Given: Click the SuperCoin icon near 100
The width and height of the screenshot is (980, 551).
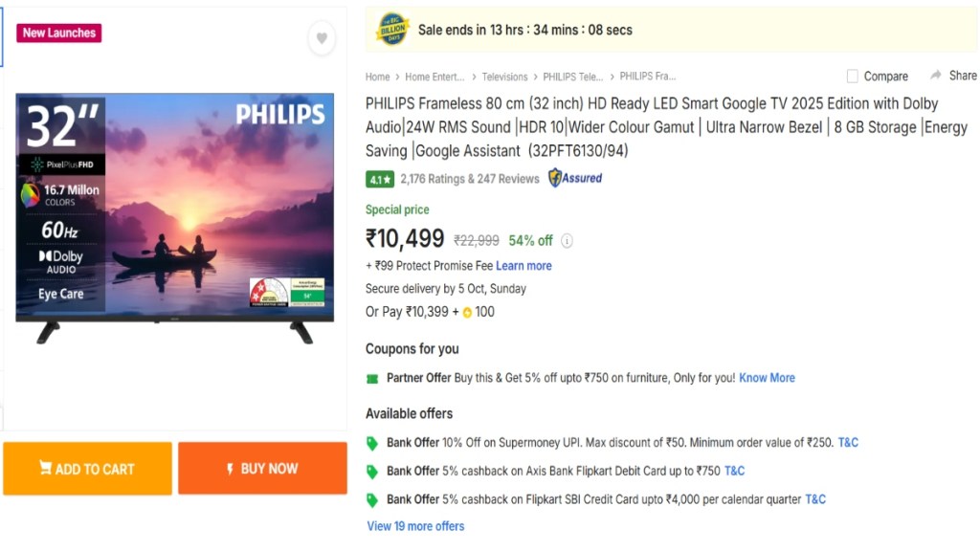Looking at the screenshot, I should pyautogui.click(x=467, y=312).
